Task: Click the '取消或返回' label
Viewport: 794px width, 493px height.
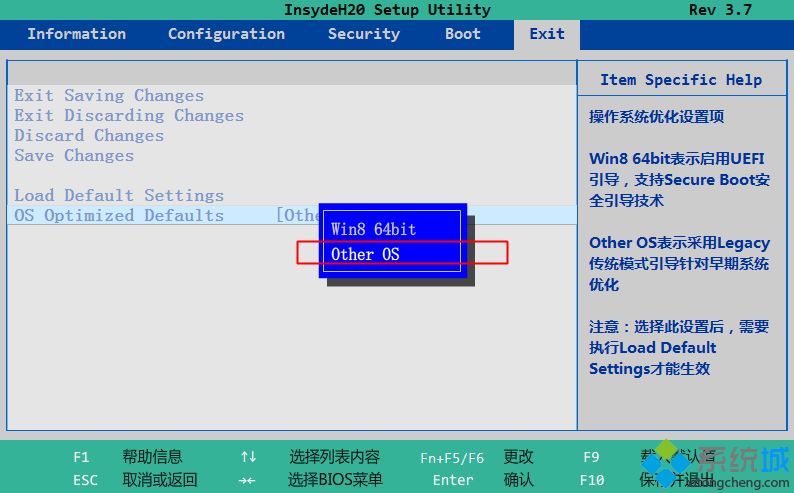Action: click(160, 480)
